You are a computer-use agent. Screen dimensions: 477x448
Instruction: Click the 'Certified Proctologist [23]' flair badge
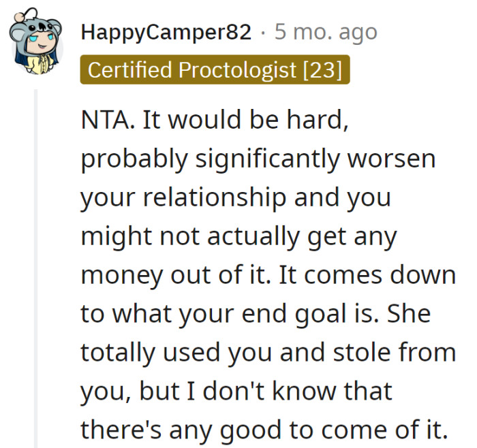pos(215,69)
